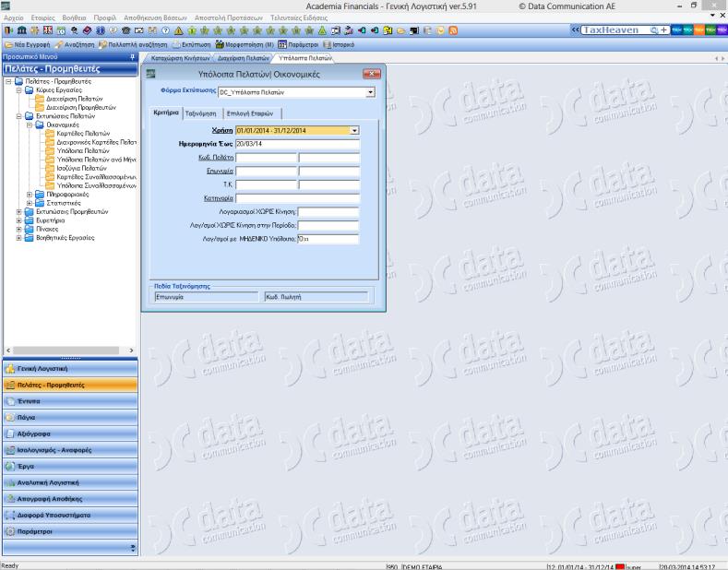This screenshot has height=570, width=728.
Task: Switch to Καταχώριση Κινήσεων document tab
Action: 180,58
